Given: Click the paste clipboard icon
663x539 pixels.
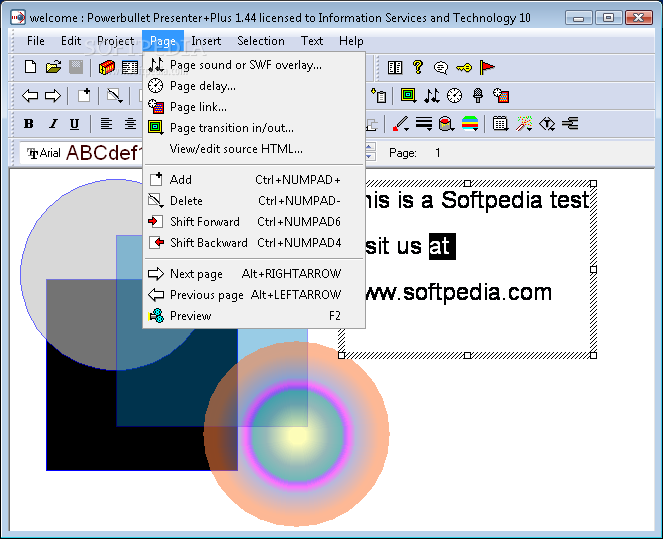Looking at the screenshot, I should (379, 96).
